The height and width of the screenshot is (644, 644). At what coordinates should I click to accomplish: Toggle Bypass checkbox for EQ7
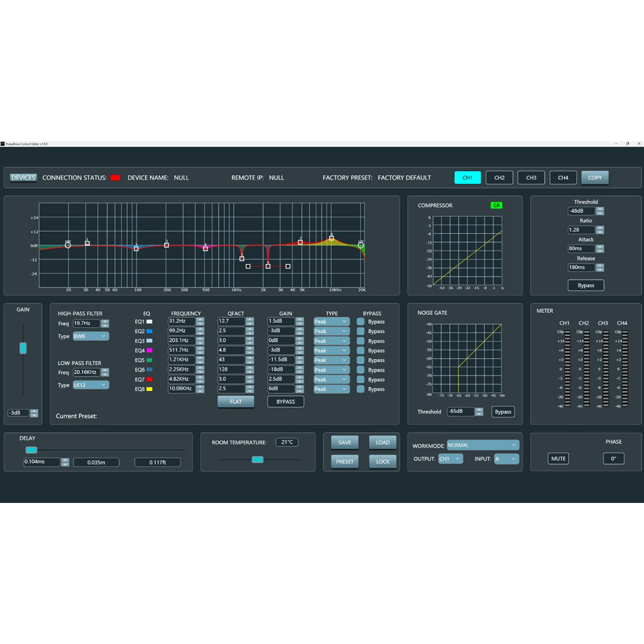[361, 379]
